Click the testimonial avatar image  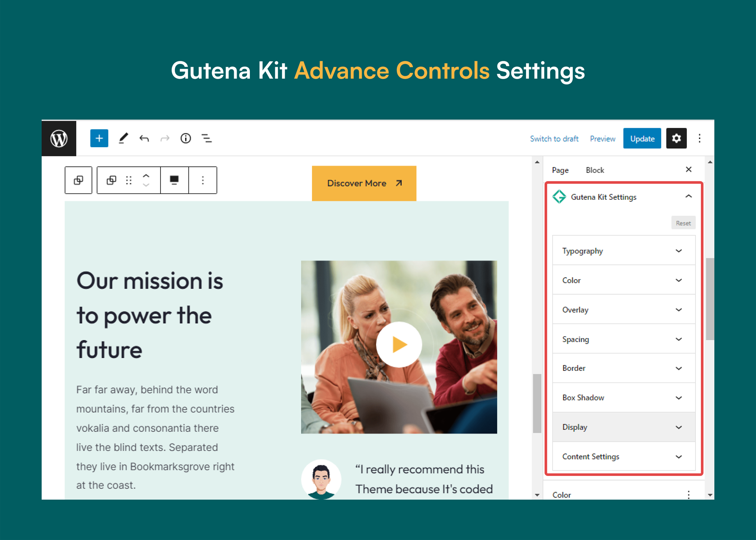click(321, 479)
